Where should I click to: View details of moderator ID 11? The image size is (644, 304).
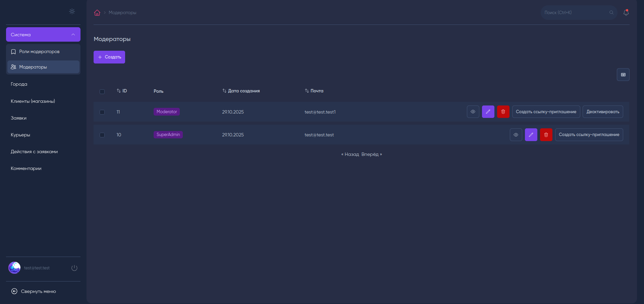click(473, 112)
